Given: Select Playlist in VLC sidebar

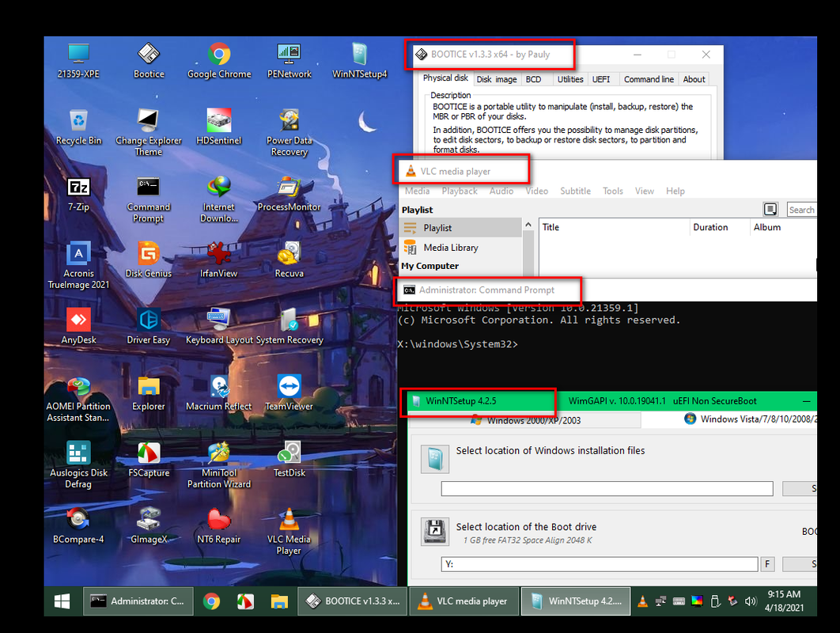Looking at the screenshot, I should pyautogui.click(x=460, y=228).
